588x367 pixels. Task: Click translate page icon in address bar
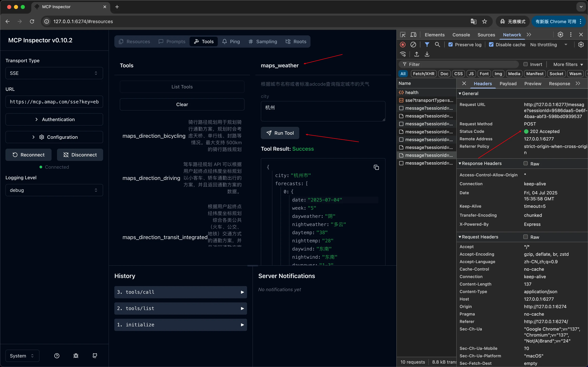pos(473,21)
